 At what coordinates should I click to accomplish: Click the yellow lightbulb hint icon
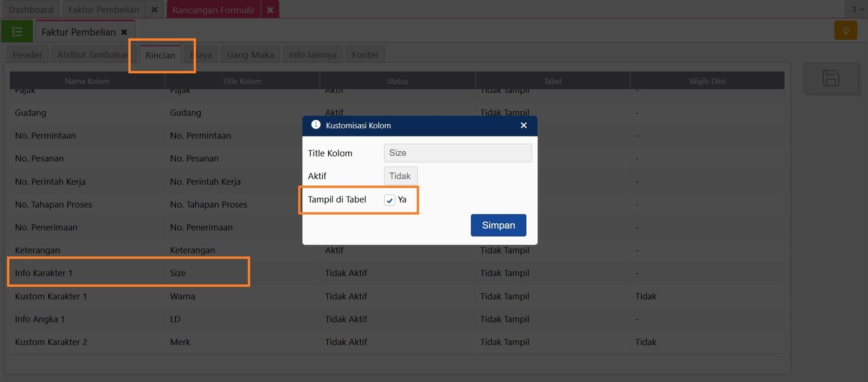coord(845,31)
